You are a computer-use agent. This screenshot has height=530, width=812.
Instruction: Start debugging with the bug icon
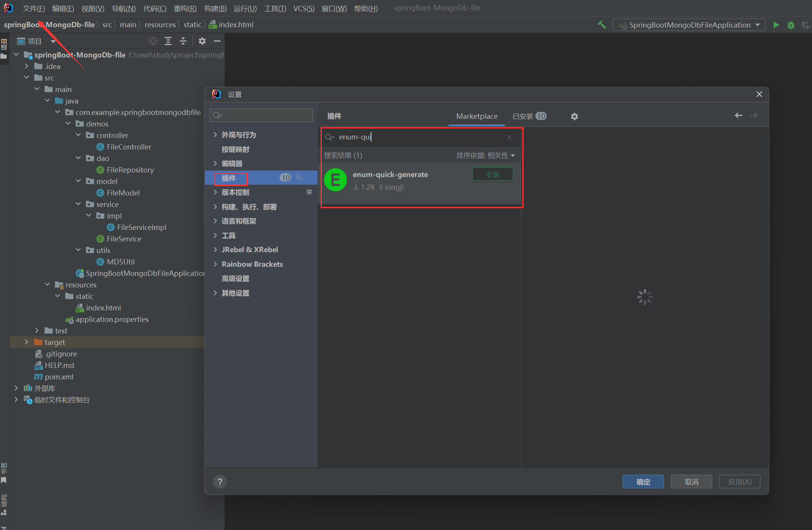pyautogui.click(x=791, y=25)
